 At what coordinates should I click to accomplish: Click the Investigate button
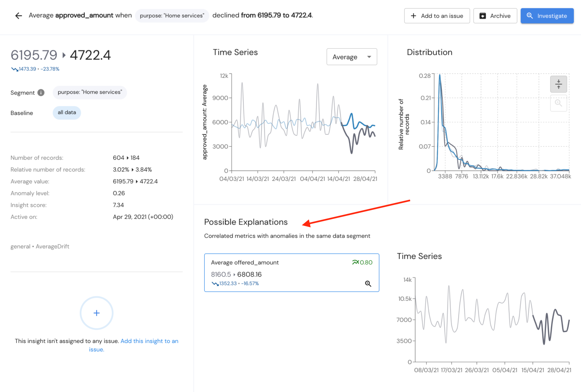[547, 16]
